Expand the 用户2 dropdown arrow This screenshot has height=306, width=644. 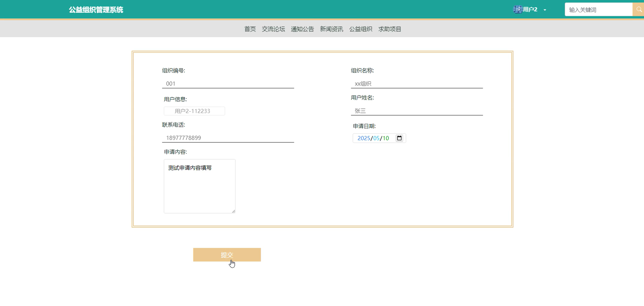pos(545,10)
